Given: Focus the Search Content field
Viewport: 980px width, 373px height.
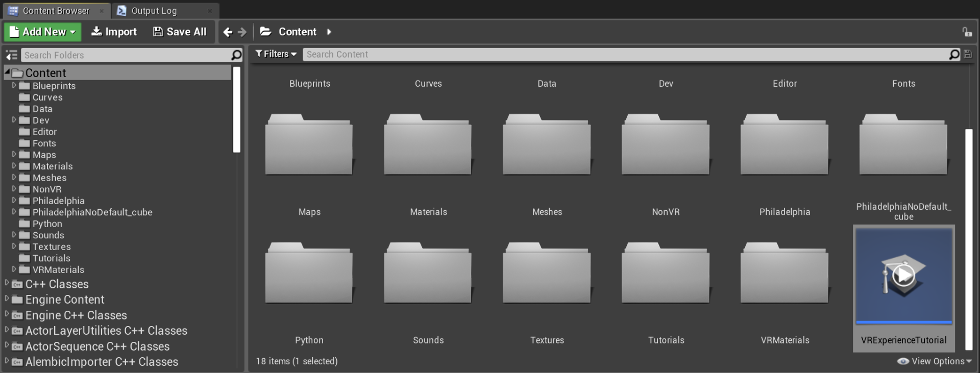Looking at the screenshot, I should (x=626, y=54).
